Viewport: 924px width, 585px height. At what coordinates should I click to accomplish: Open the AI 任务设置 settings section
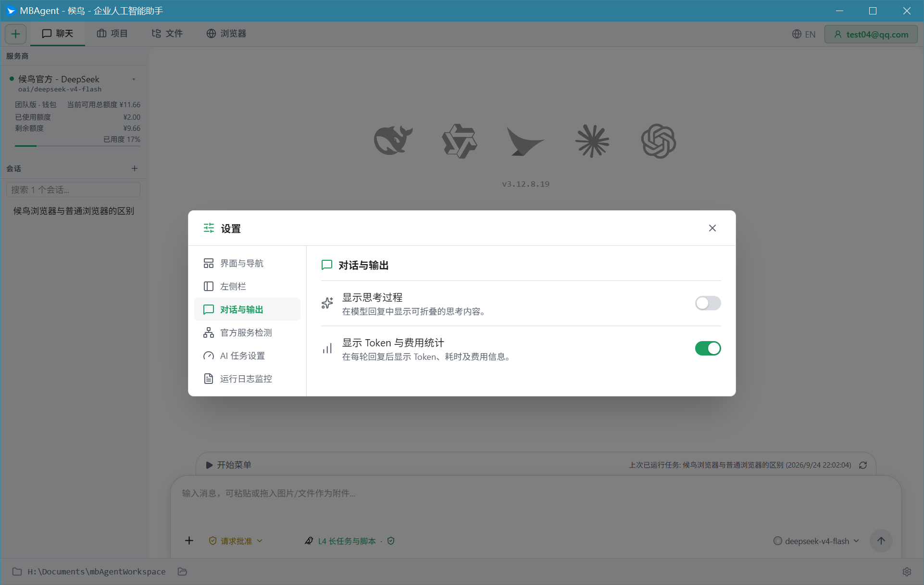click(247, 356)
